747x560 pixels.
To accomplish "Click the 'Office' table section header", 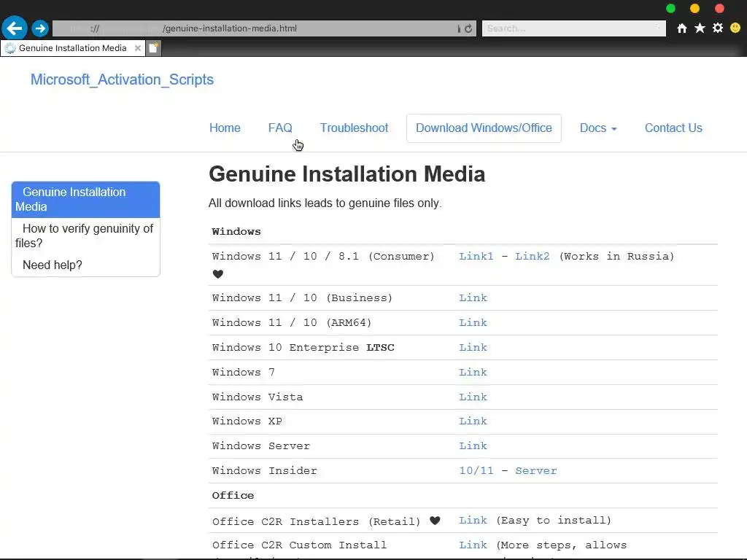I will pyautogui.click(x=233, y=496).
